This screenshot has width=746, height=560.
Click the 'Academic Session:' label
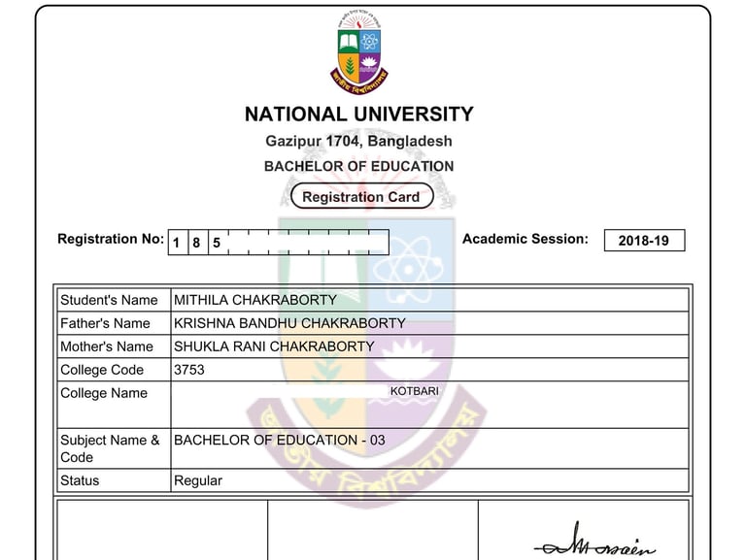coord(526,239)
